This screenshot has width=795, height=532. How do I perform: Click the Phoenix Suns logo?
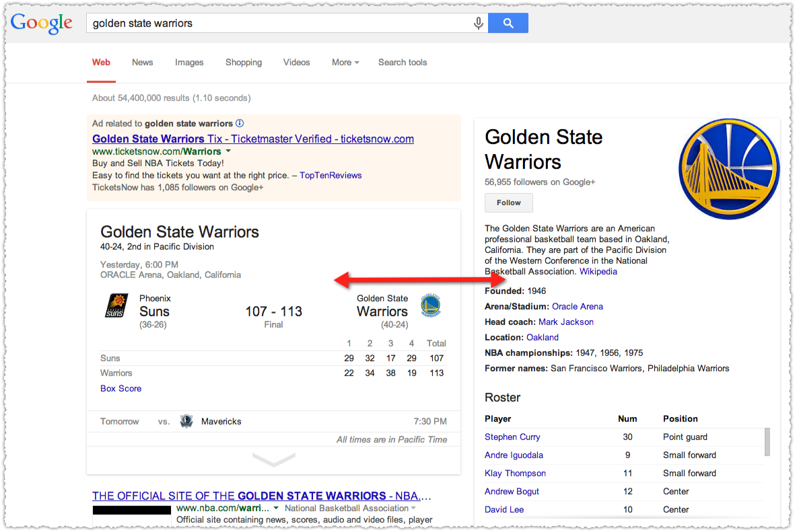pyautogui.click(x=116, y=305)
